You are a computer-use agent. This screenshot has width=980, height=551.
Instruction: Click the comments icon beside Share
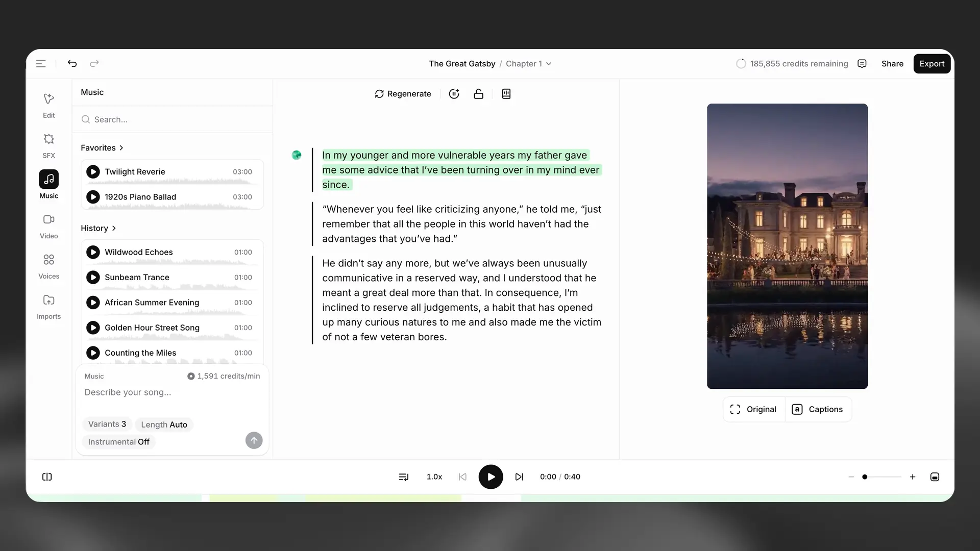point(862,64)
